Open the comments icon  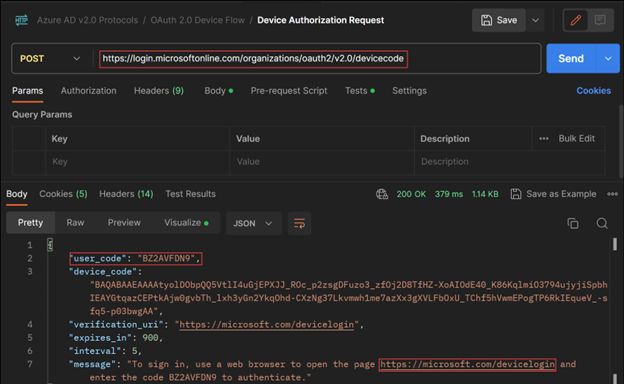click(x=600, y=20)
